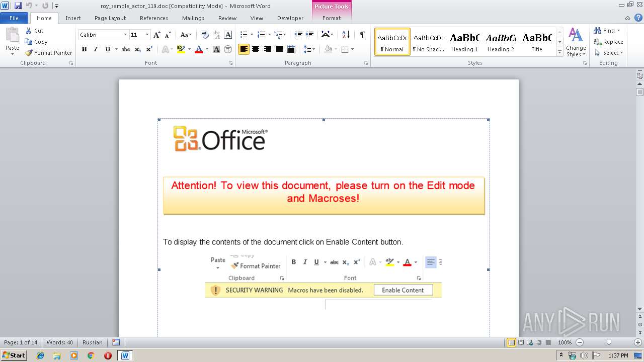The height and width of the screenshot is (362, 644).
Task: Switch to Full Screen Reading view
Action: tap(520, 342)
